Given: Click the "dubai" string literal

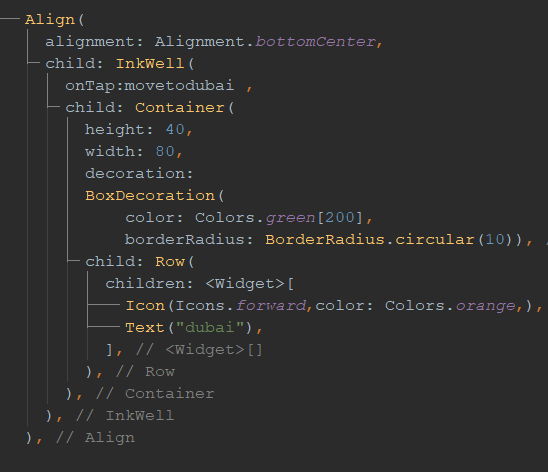Looking at the screenshot, I should click(x=210, y=328).
